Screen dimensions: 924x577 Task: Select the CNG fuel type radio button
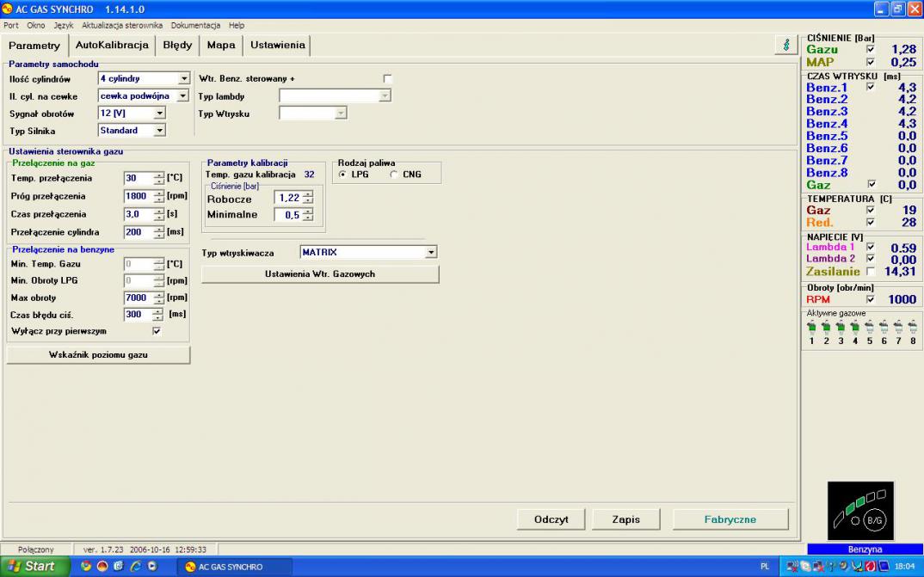(x=394, y=175)
